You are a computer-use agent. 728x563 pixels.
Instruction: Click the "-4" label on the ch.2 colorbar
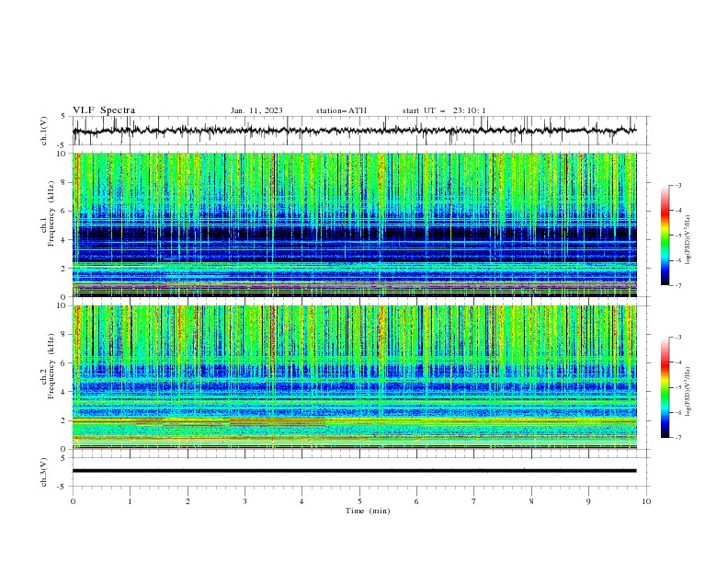678,362
